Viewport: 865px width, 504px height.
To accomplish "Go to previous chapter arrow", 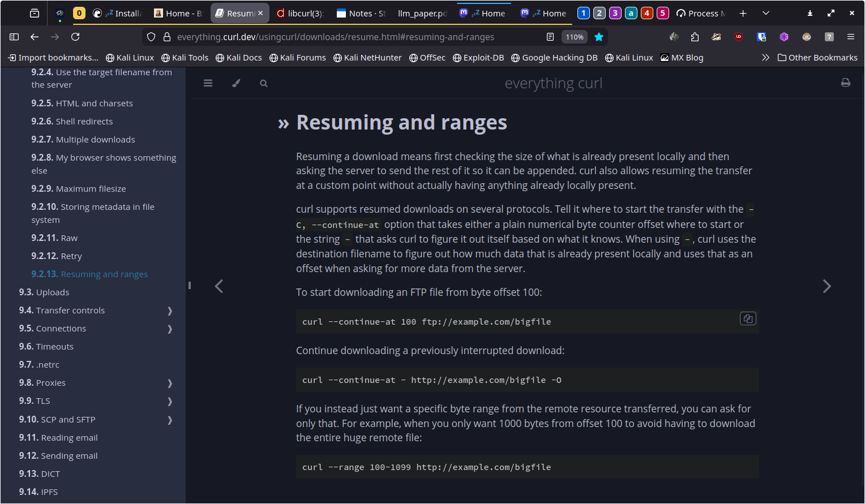I will 219,286.
